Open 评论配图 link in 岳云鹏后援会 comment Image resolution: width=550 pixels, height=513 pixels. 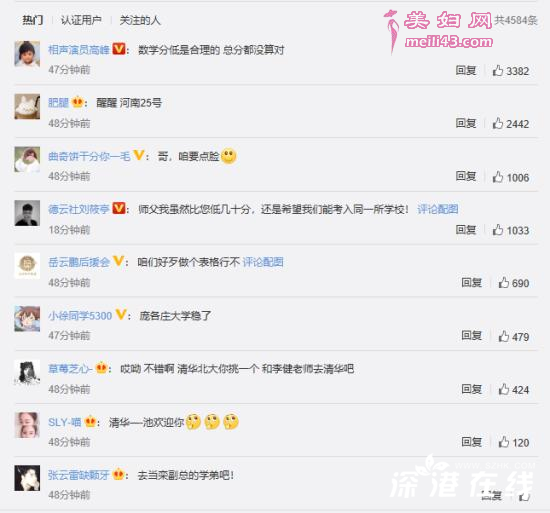(263, 262)
